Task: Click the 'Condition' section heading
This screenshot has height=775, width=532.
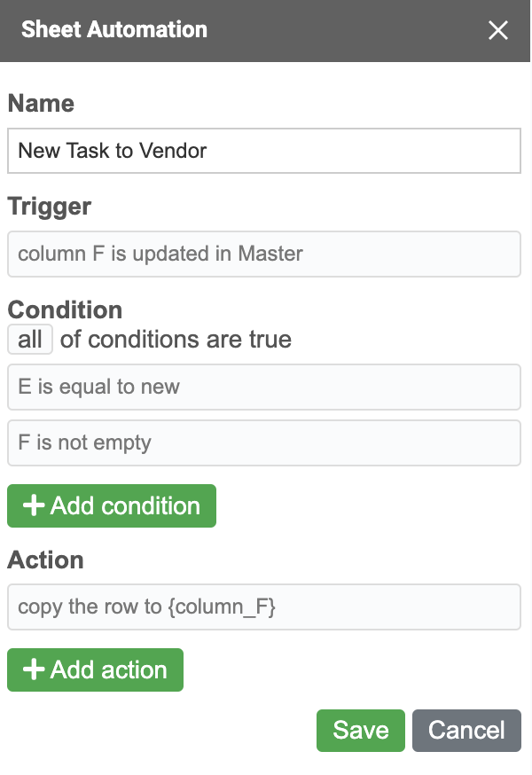Action: [x=65, y=309]
